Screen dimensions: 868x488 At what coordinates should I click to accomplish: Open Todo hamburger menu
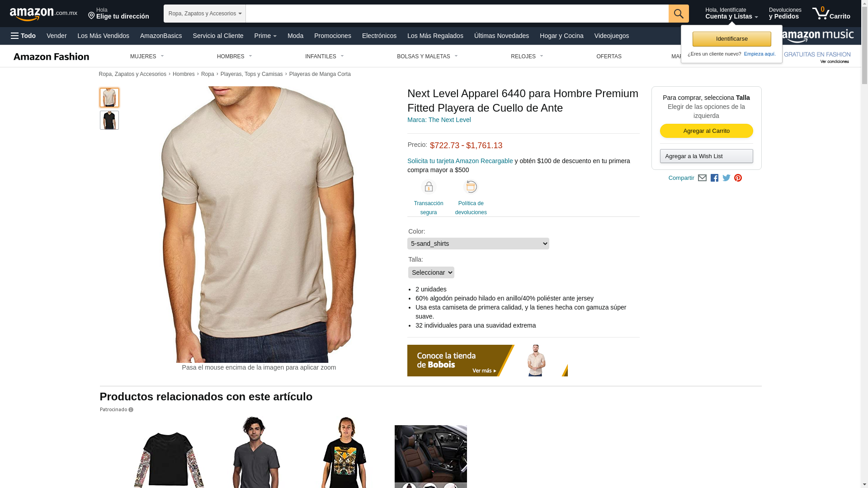click(x=24, y=36)
